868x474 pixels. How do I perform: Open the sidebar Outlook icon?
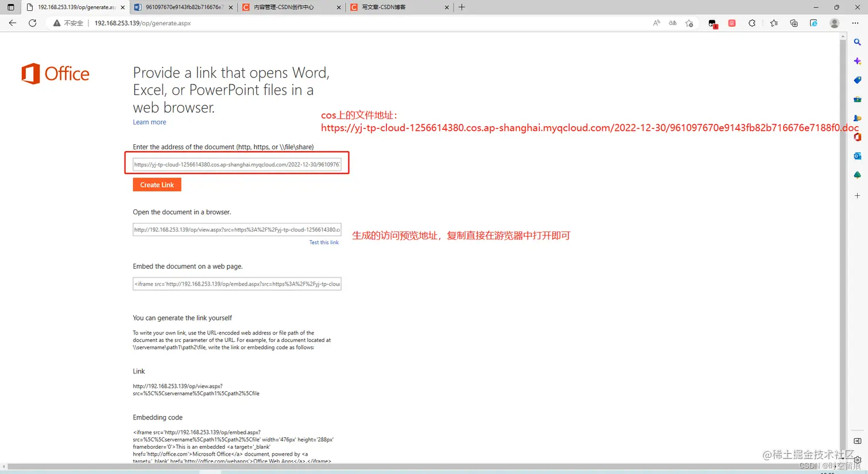tap(857, 156)
